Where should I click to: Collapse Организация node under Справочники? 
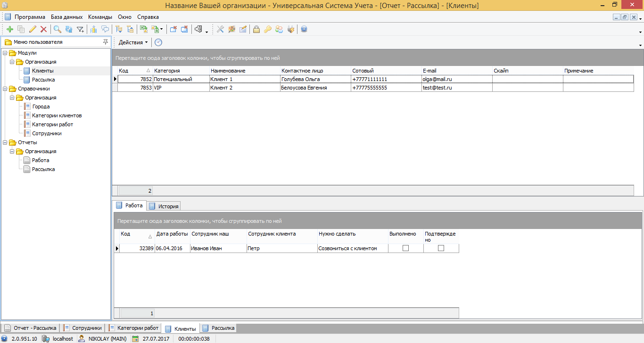pos(12,98)
